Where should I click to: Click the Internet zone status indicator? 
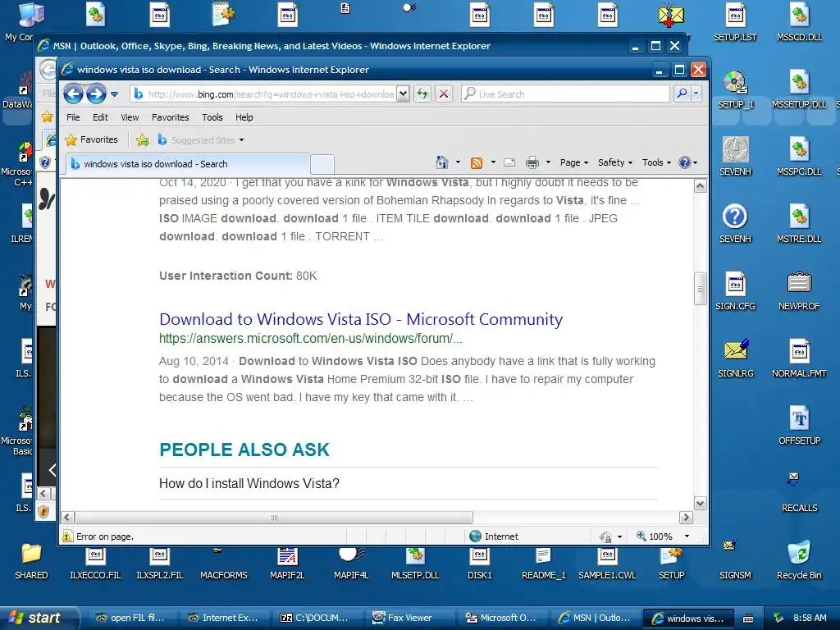point(494,536)
